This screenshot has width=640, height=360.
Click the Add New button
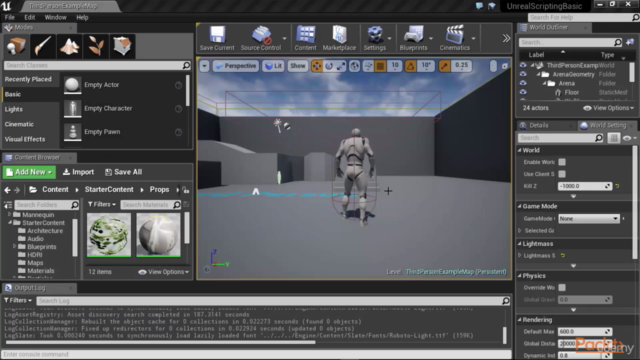29,172
